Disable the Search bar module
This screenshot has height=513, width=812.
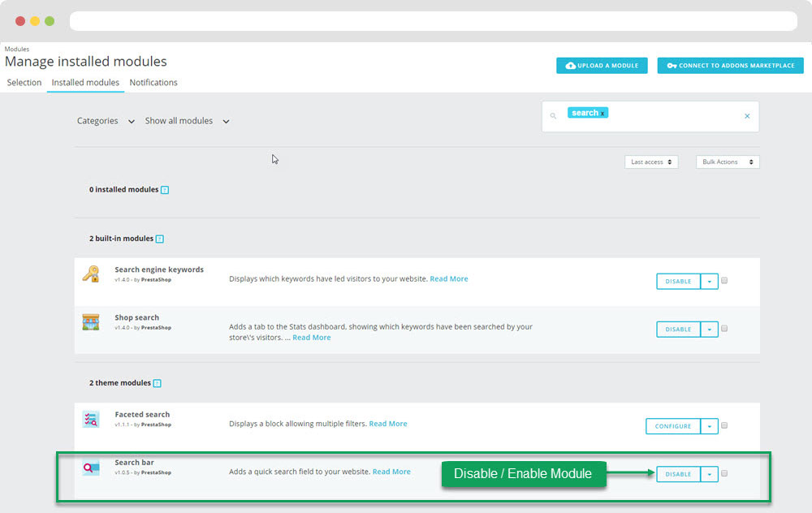click(x=678, y=474)
